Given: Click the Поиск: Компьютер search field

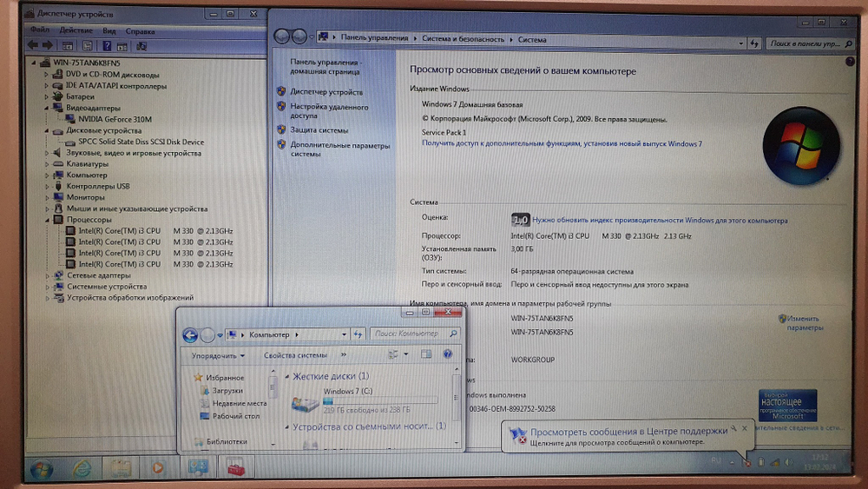Looking at the screenshot, I should click(x=414, y=334).
